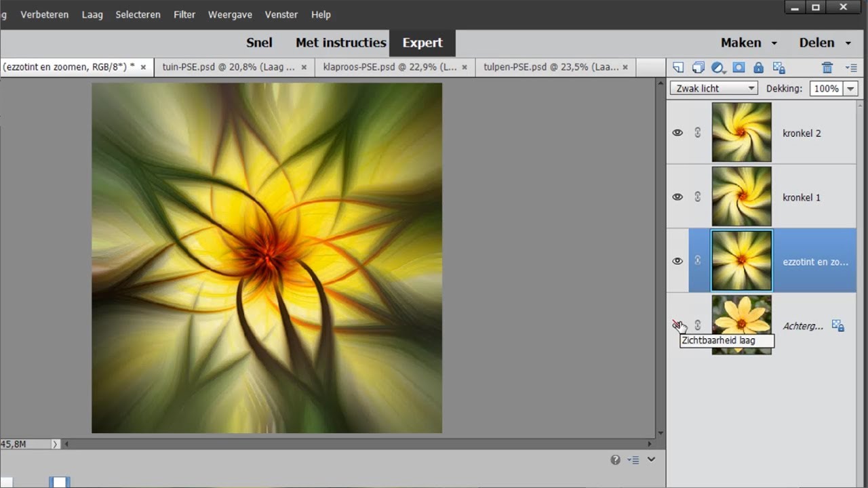Open the Dekking opacity dropdown arrow
Viewport: 868px width, 488px height.
coord(851,88)
